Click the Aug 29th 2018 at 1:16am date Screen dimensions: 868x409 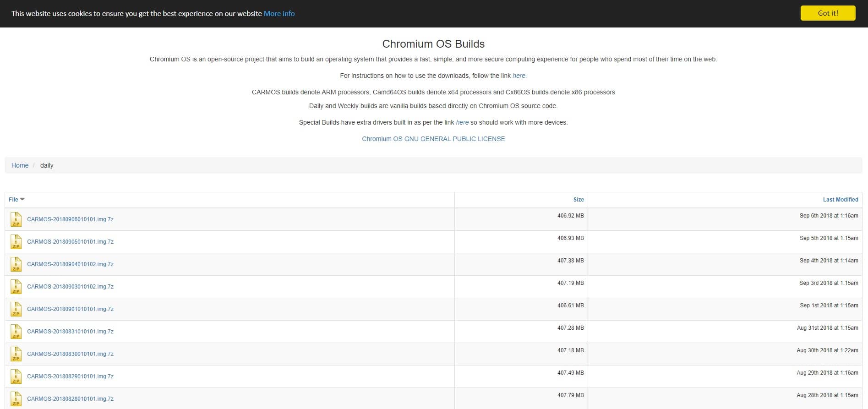[x=827, y=373]
